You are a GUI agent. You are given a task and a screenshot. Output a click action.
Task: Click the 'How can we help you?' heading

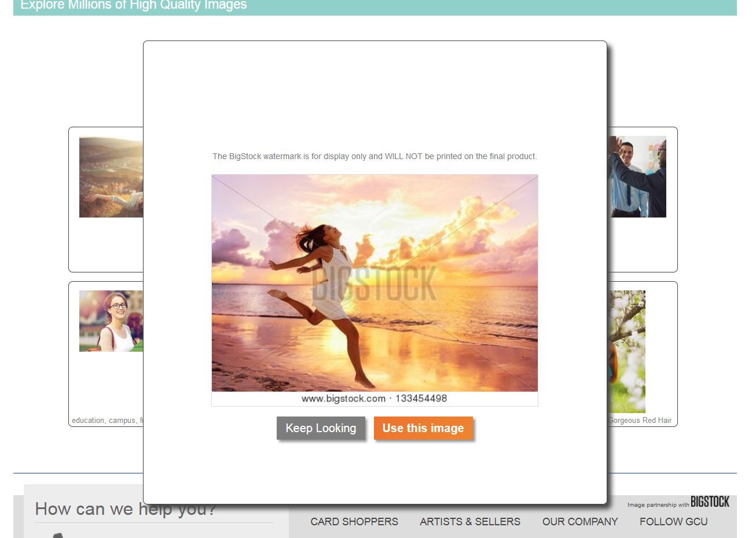pos(125,508)
